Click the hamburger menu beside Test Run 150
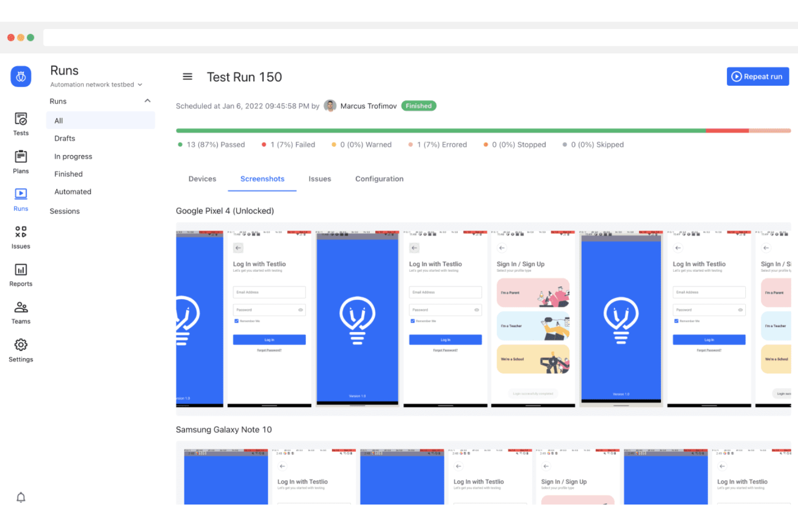This screenshot has height=532, width=798. [187, 77]
